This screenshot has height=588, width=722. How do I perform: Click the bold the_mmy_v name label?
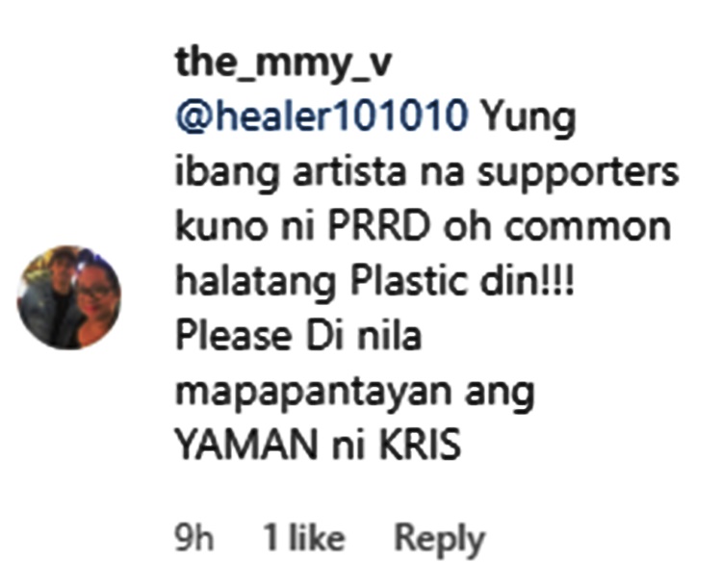click(x=284, y=64)
